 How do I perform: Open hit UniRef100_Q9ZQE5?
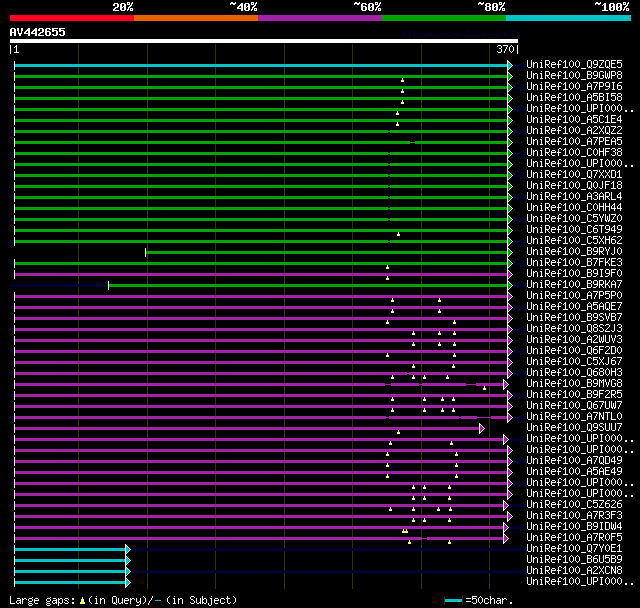[574, 64]
